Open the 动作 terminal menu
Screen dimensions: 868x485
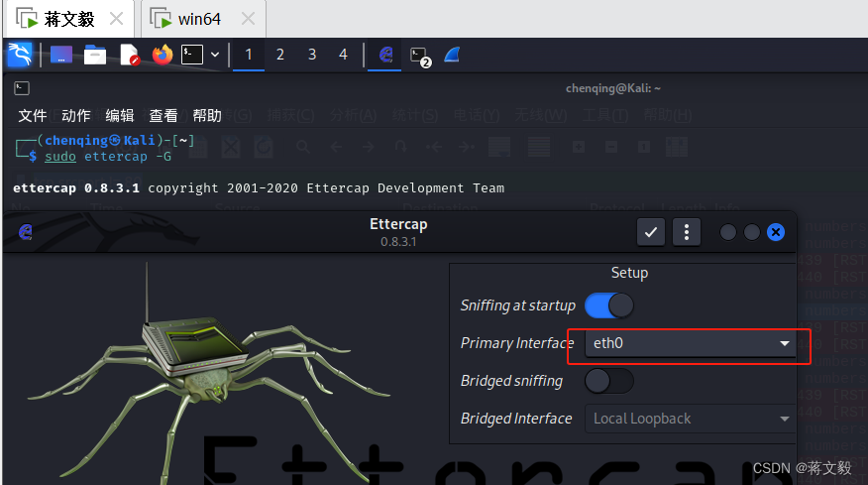point(76,115)
